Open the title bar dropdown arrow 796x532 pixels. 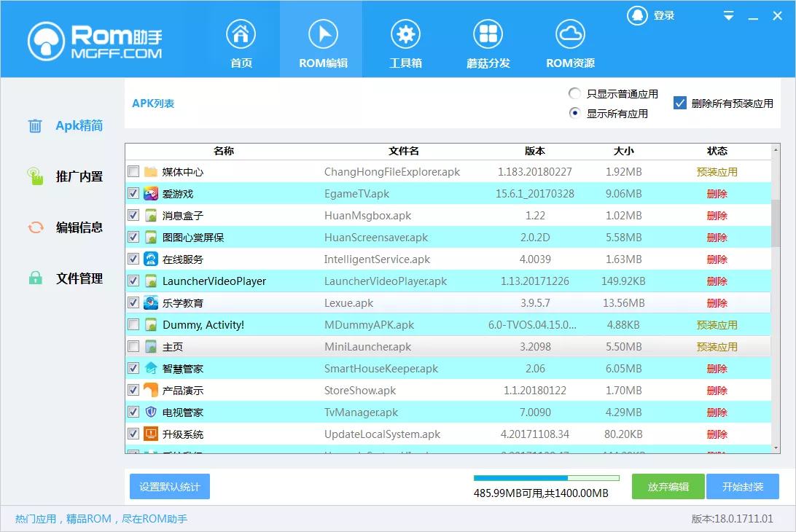727,15
